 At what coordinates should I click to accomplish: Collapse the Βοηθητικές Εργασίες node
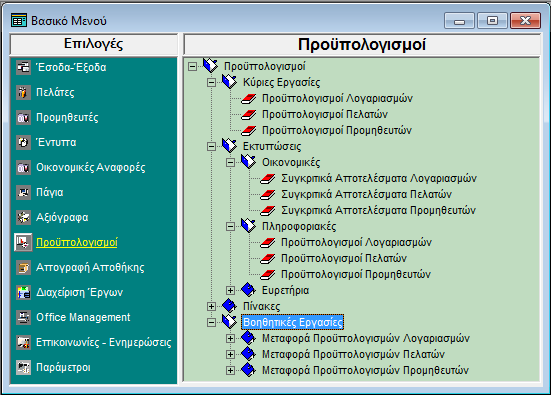coord(211,322)
